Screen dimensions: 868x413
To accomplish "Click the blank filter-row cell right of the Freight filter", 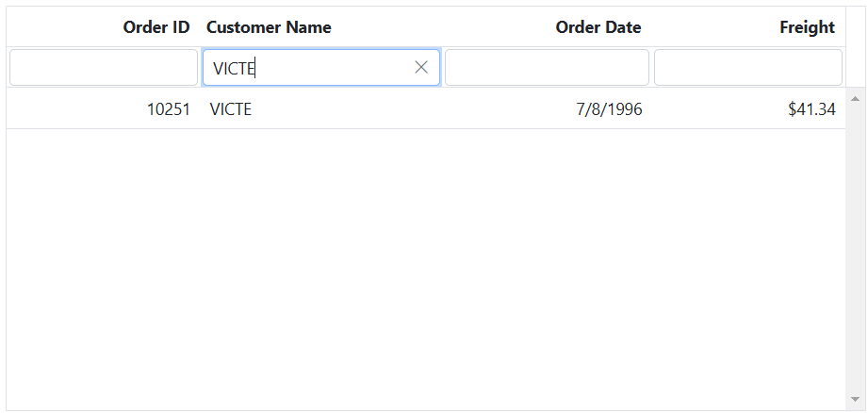I will pos(856,68).
